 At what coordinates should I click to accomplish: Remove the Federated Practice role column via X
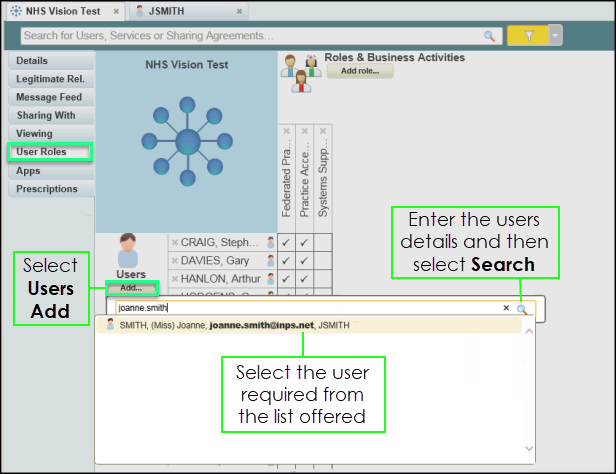[x=286, y=131]
